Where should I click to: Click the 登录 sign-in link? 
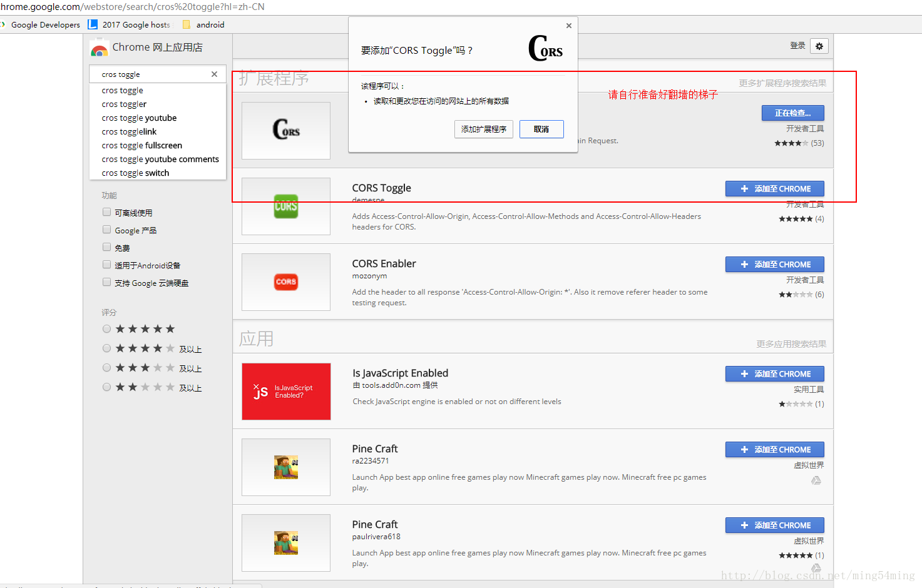pyautogui.click(x=797, y=46)
